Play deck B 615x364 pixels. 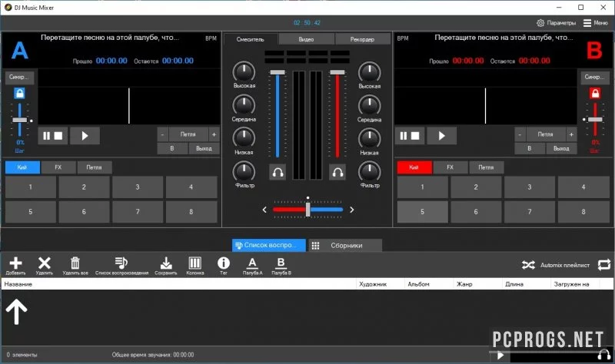[441, 136]
